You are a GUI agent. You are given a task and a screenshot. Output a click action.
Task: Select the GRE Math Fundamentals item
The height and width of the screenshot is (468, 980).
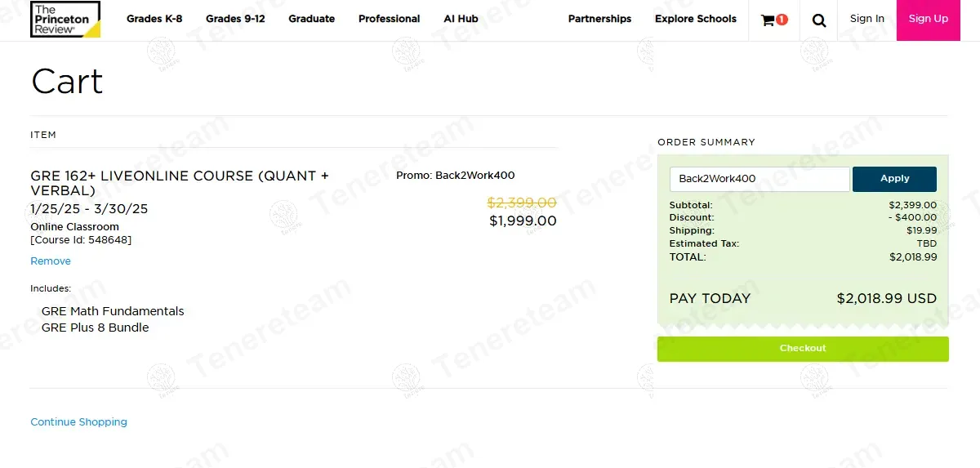[113, 311]
